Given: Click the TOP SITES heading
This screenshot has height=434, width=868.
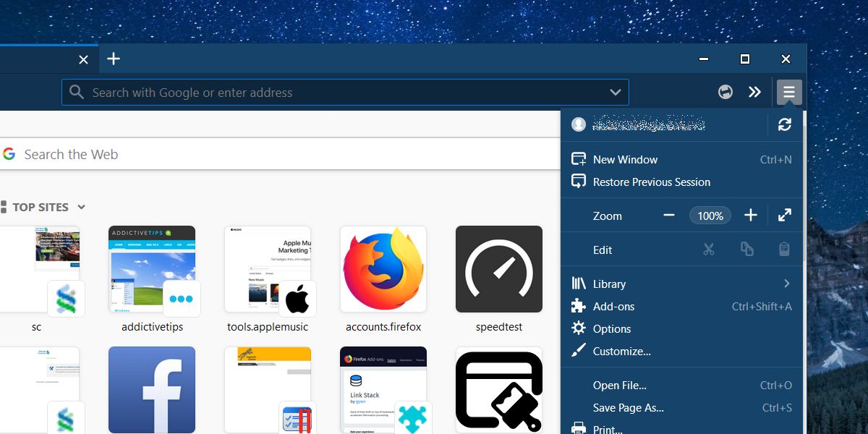Looking at the screenshot, I should point(41,207).
